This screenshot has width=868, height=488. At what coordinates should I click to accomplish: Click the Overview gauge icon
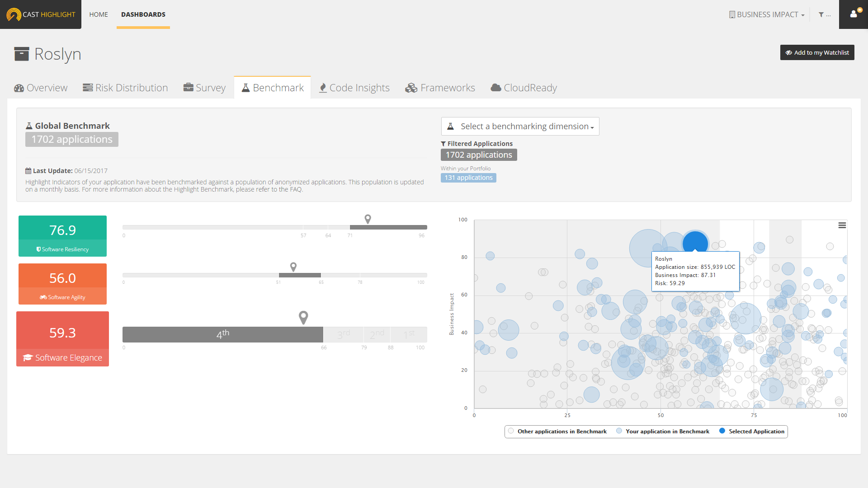click(19, 88)
